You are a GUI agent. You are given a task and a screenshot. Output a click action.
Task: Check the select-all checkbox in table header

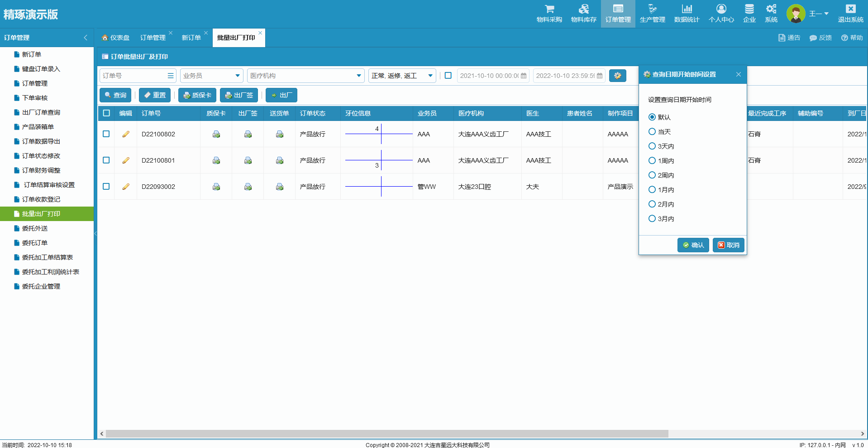106,113
